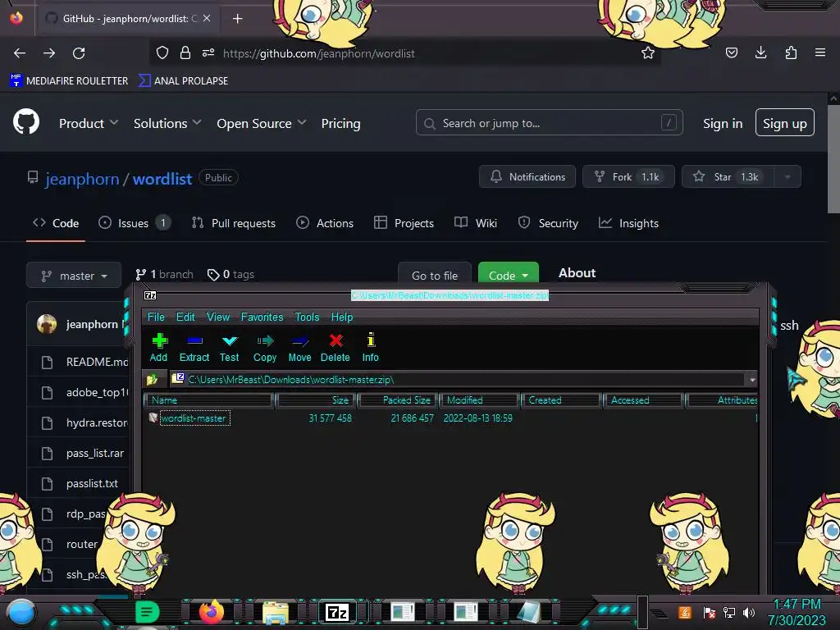
Task: Go forward in Firefox
Action: (49, 53)
